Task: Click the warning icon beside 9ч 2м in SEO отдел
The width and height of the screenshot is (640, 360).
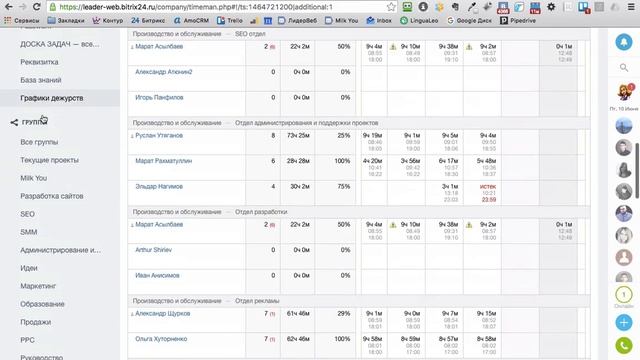Action: pyautogui.click(x=469, y=47)
